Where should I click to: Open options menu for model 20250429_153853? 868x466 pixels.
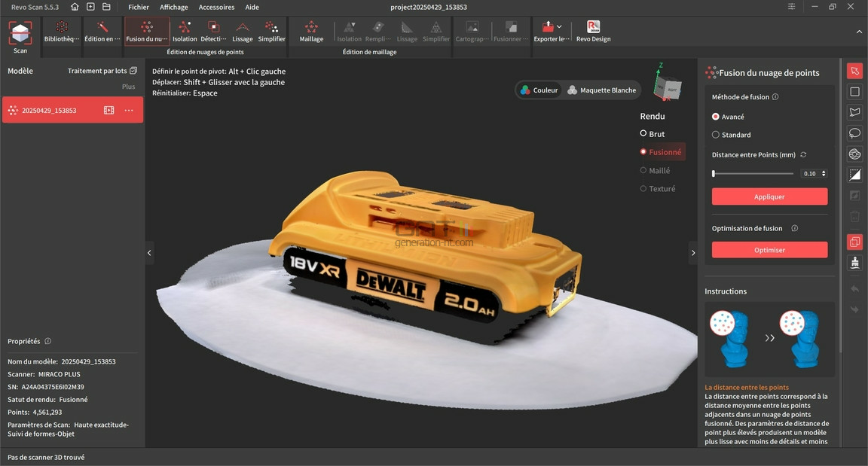click(129, 111)
